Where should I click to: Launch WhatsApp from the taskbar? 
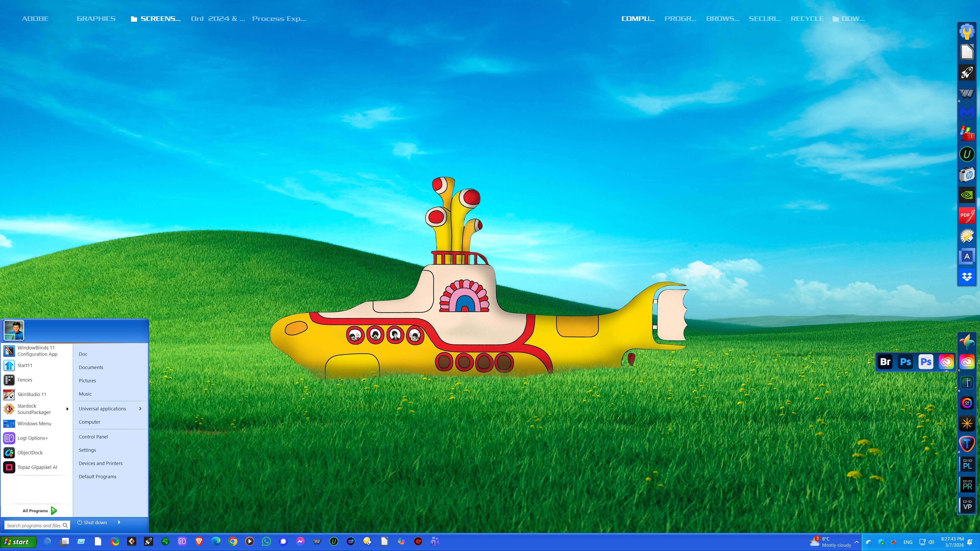(x=266, y=542)
